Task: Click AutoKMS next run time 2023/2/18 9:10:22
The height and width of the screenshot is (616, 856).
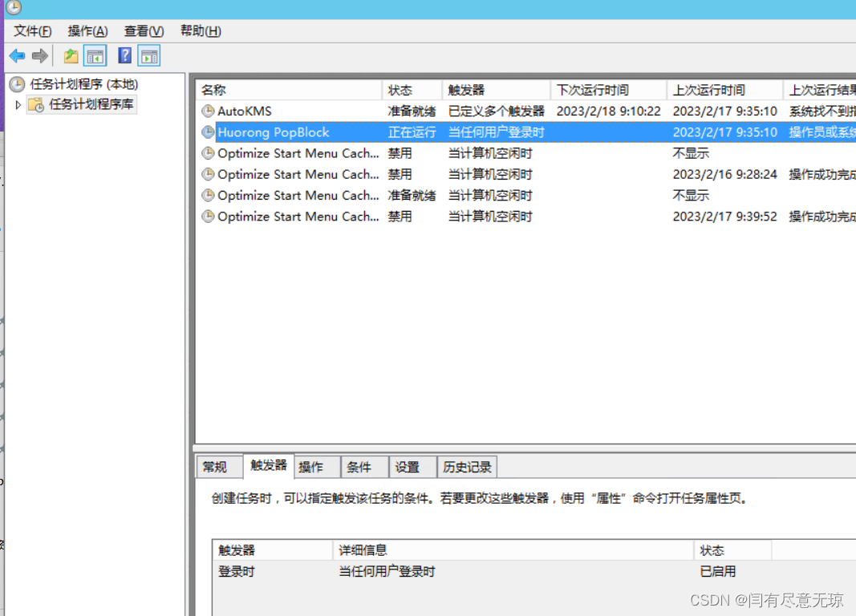Action: [609, 111]
